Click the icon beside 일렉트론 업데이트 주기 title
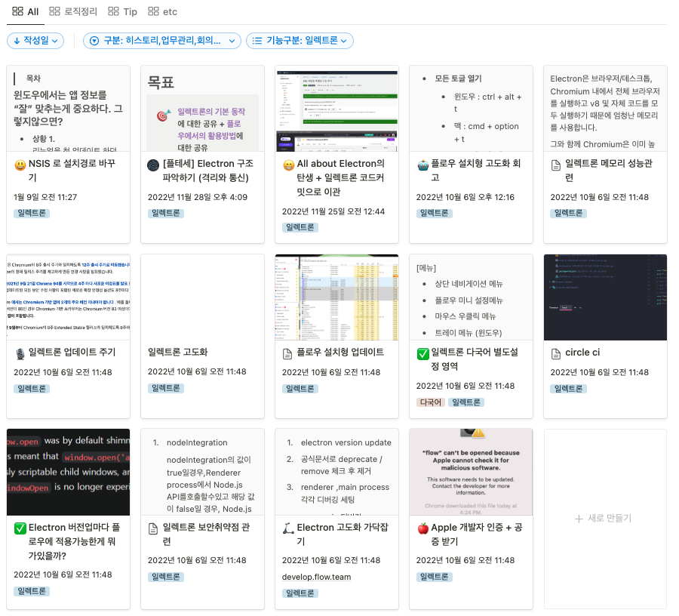Viewport: 679px width, 616px height. click(20, 353)
